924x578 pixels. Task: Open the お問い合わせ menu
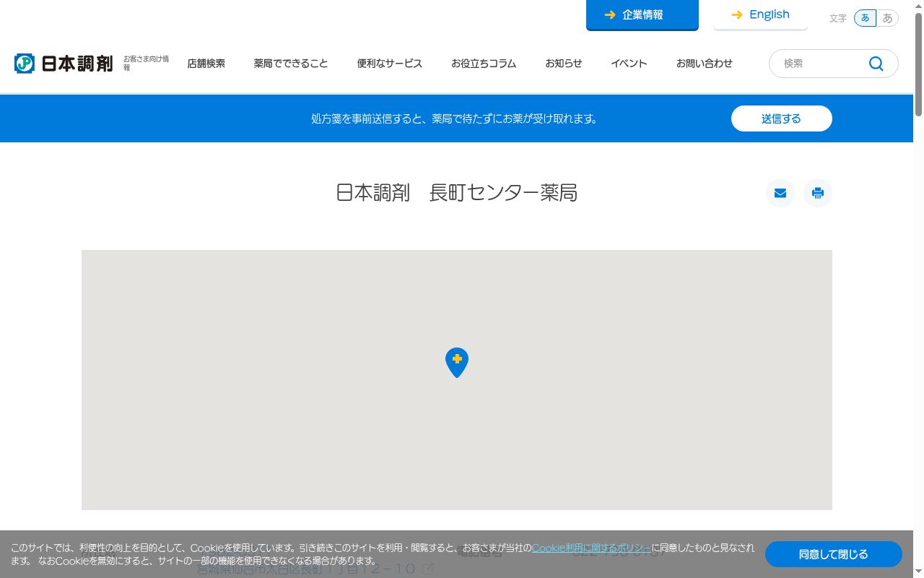tap(705, 64)
